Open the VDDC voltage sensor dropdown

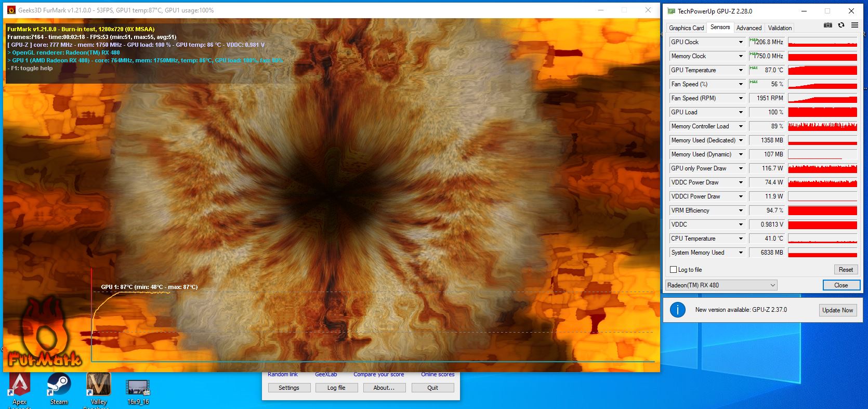pyautogui.click(x=741, y=225)
